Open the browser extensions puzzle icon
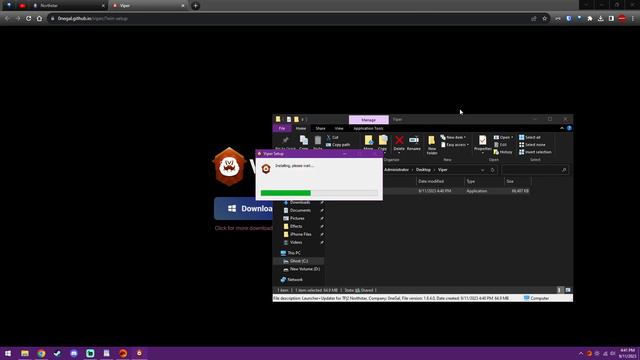Viewport: 640px width, 360px height. click(x=590, y=18)
